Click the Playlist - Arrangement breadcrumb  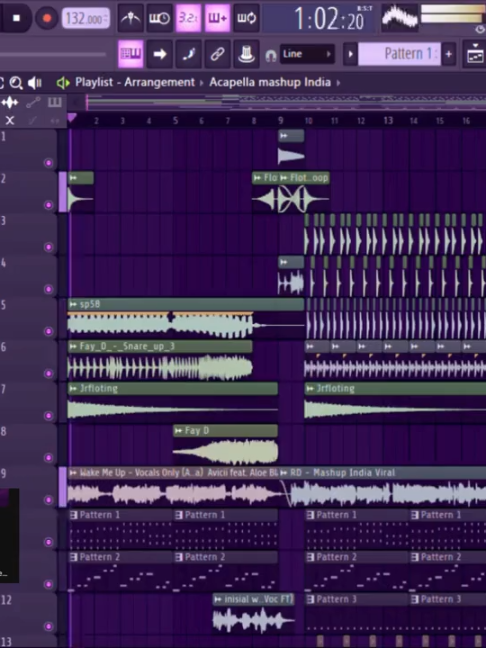tap(135, 82)
